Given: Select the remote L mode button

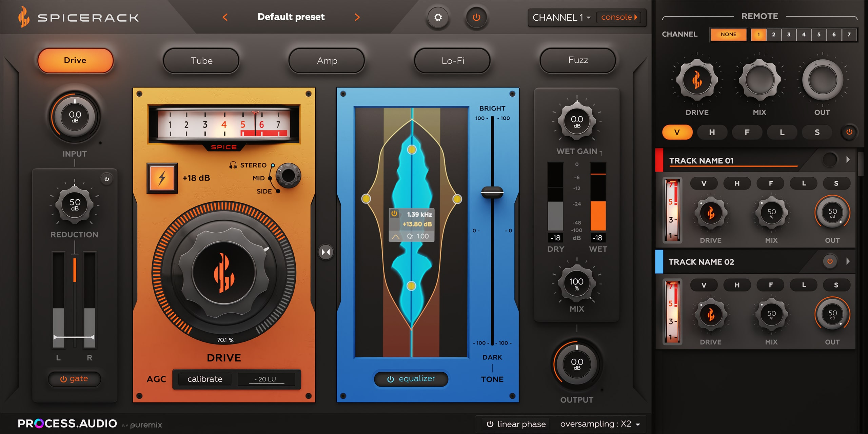Looking at the screenshot, I should click(782, 132).
